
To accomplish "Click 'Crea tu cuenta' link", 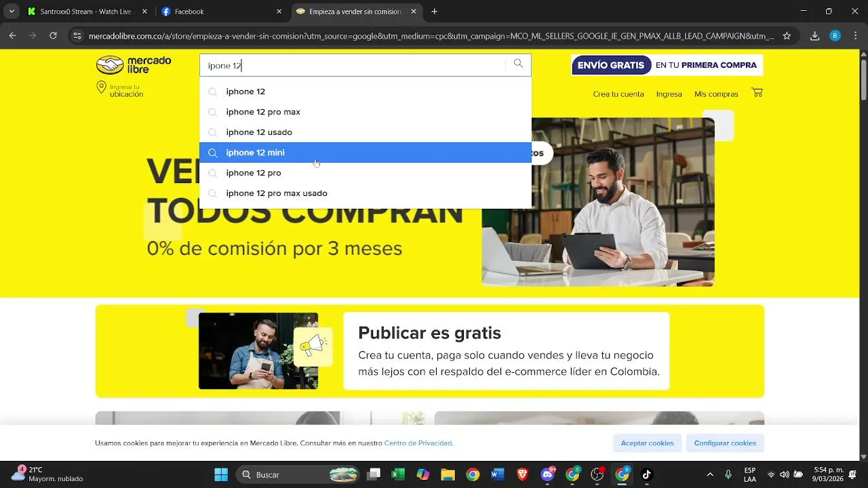I will pyautogui.click(x=618, y=94).
